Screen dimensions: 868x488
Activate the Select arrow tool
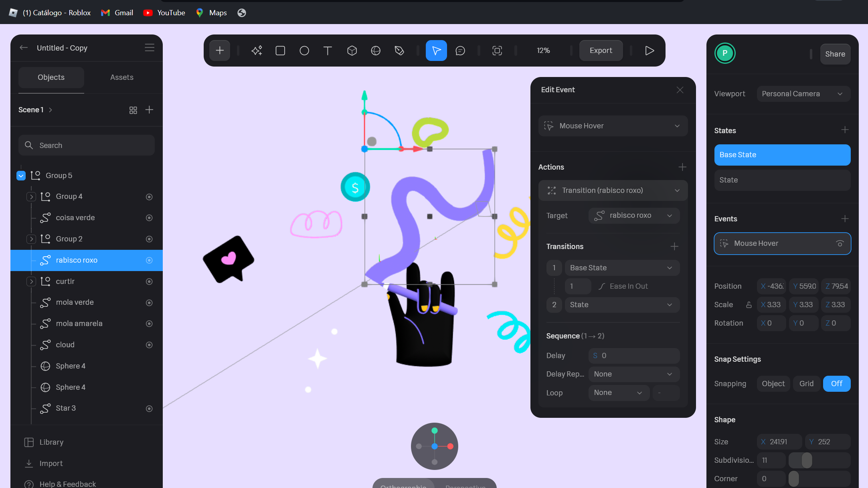click(x=436, y=51)
